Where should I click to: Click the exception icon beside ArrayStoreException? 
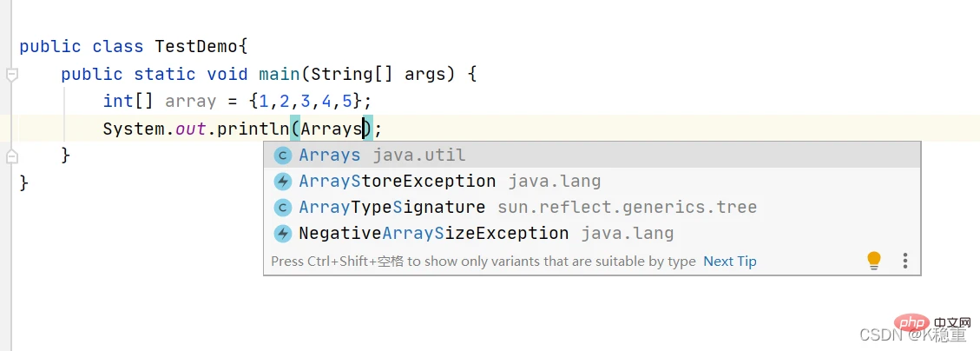coord(283,182)
